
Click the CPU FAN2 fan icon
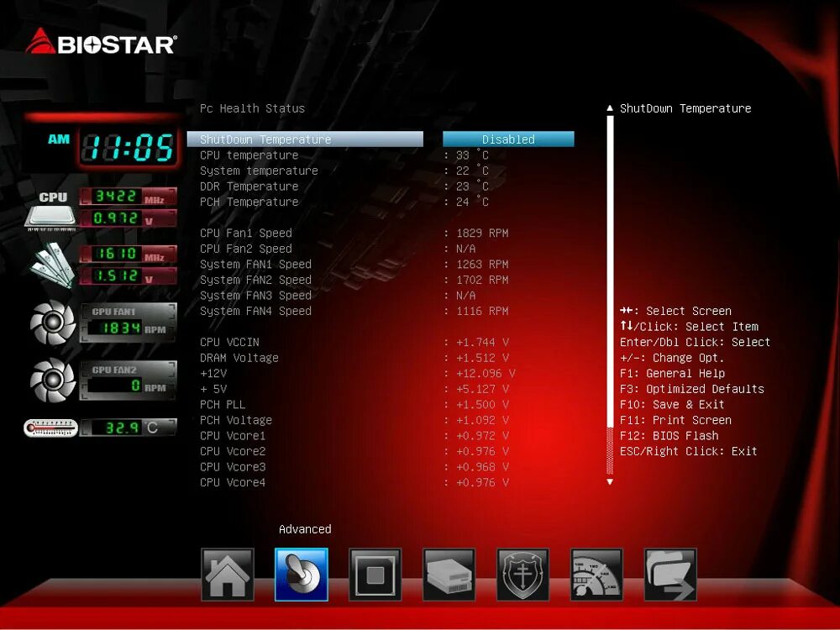click(52, 381)
